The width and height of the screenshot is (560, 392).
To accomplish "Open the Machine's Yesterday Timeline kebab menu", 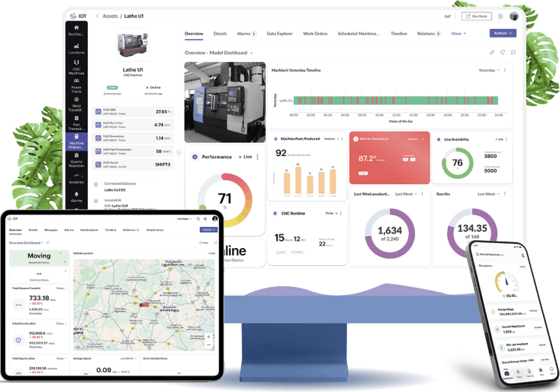I will click(505, 70).
